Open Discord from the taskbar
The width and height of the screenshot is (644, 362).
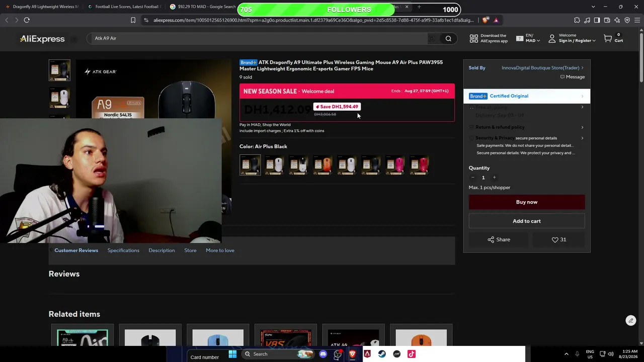click(x=323, y=354)
